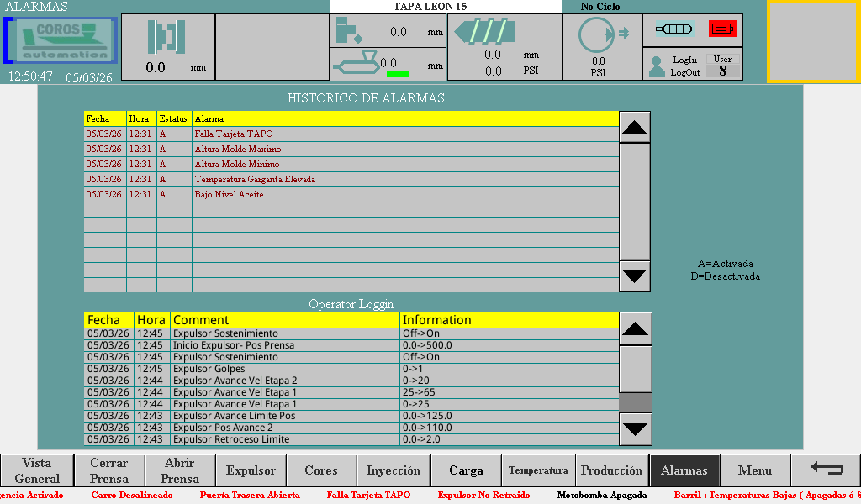Open the Menu screen
This screenshot has height=504, width=861.
[x=755, y=470]
